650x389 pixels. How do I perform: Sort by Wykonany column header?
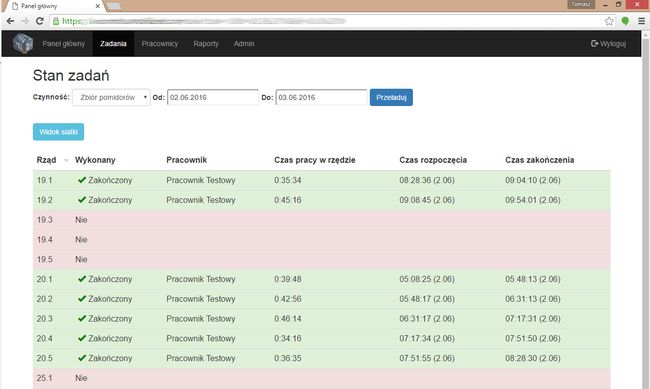click(95, 160)
